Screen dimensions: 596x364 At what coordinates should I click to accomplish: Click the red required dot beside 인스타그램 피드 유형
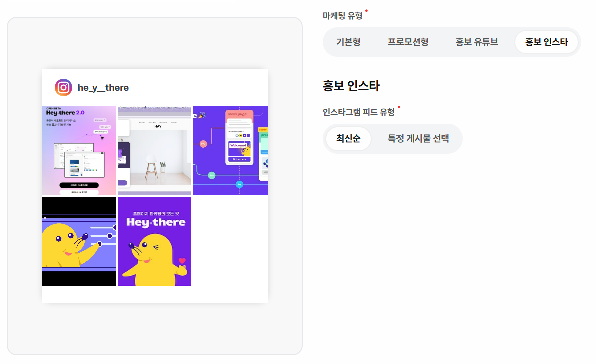click(399, 107)
